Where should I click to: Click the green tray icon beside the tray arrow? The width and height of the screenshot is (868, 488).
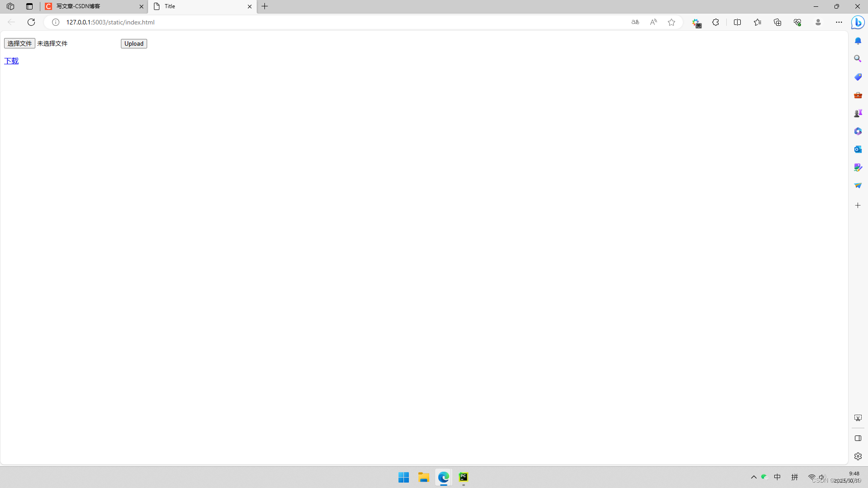[764, 477]
